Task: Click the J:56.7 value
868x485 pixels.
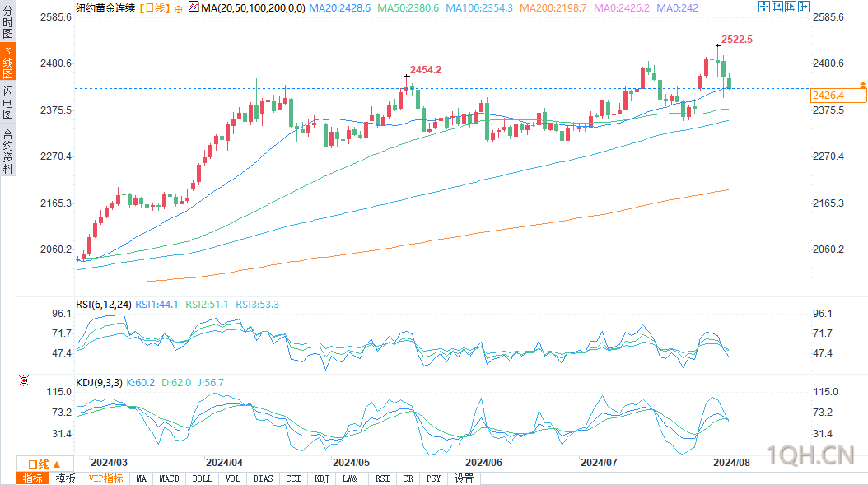Action: pyautogui.click(x=210, y=383)
